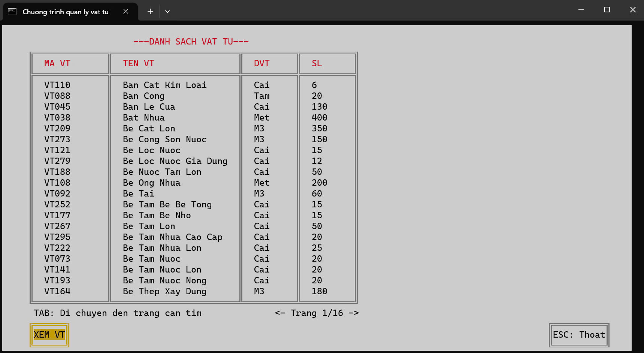Select row code VT267
This screenshot has width=644, height=353.
(x=57, y=226)
